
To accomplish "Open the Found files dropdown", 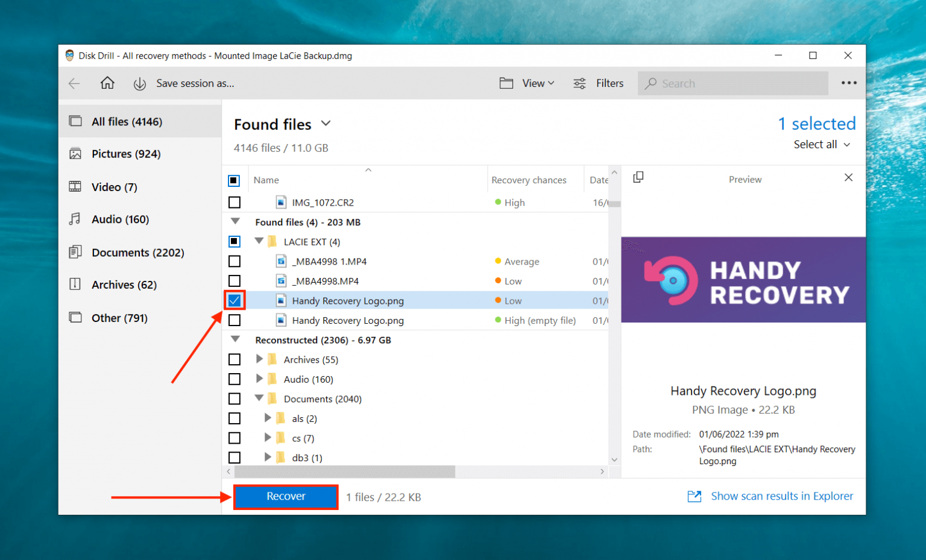I will 326,124.
